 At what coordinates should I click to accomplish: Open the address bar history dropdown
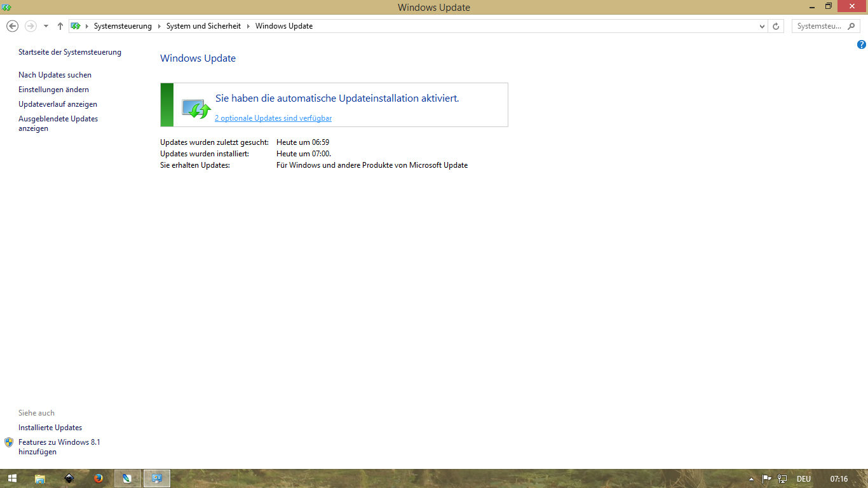coord(763,26)
